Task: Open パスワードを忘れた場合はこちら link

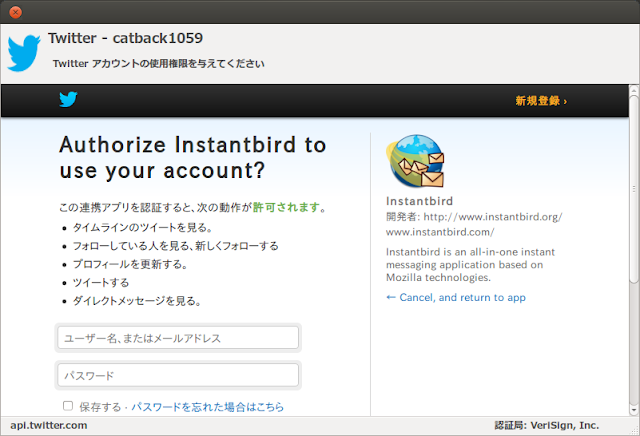Action: click(207, 407)
